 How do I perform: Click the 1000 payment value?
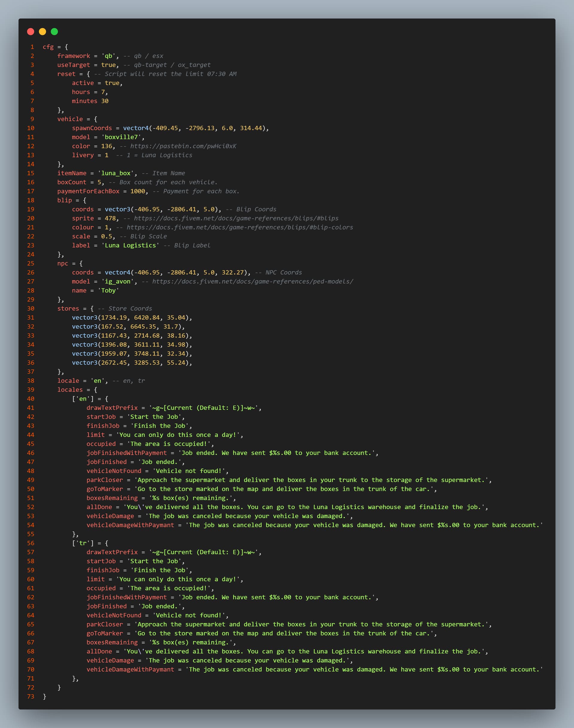point(138,191)
